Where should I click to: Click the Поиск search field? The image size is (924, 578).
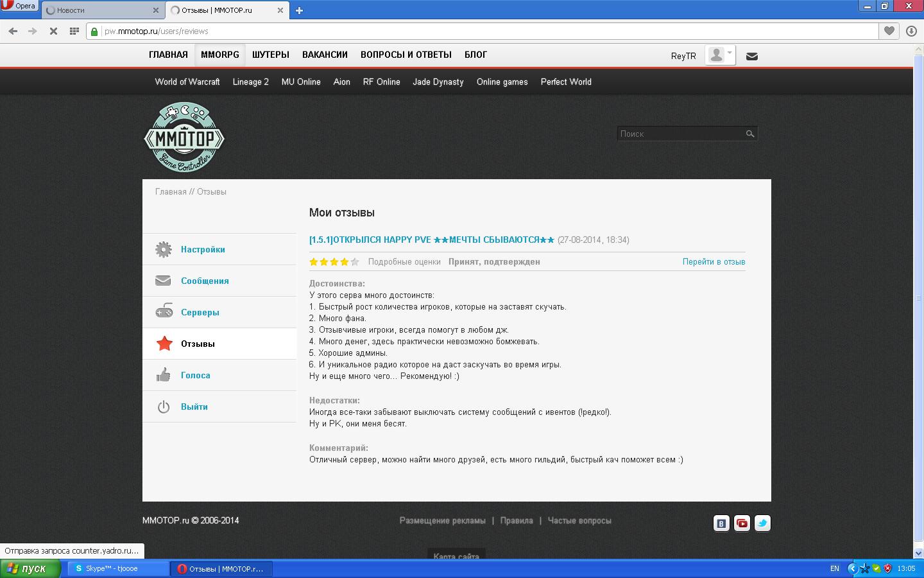[x=680, y=134]
